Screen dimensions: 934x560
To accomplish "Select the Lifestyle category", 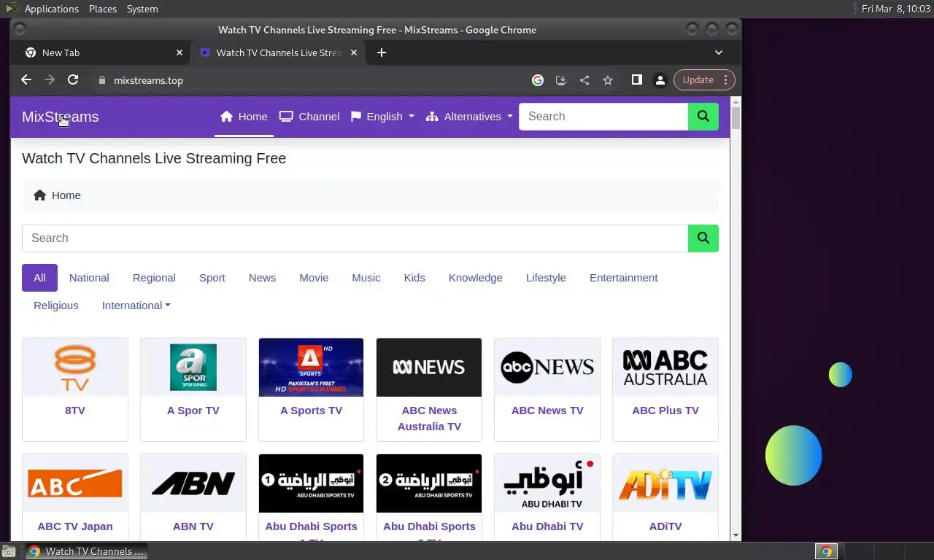I will [x=546, y=278].
